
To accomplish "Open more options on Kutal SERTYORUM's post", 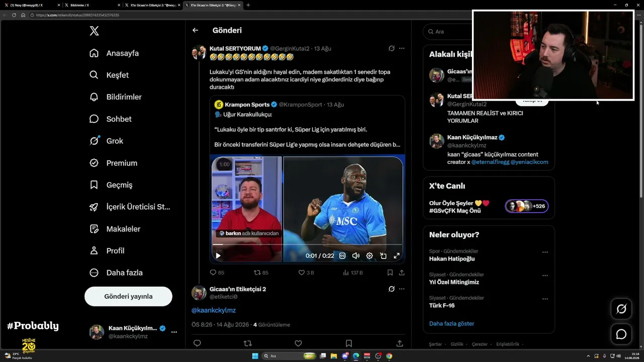I will click(x=401, y=48).
